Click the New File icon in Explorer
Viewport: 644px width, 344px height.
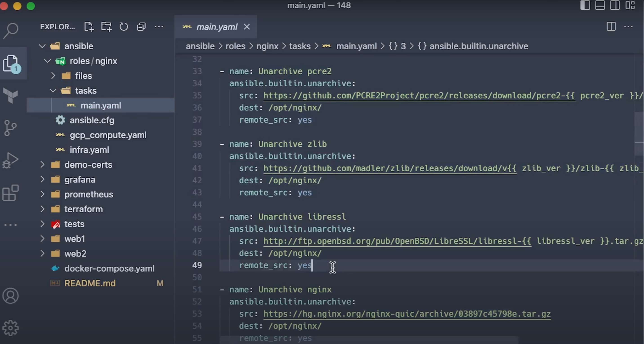pyautogui.click(x=89, y=27)
